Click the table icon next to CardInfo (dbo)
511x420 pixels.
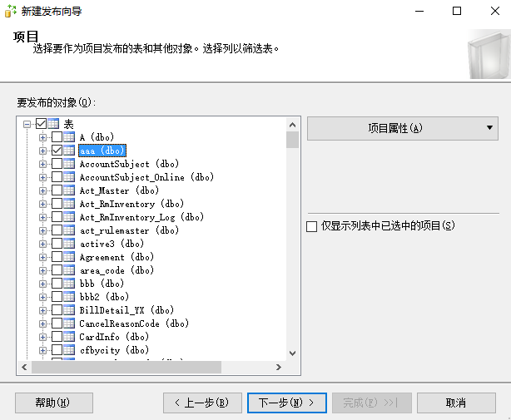[x=70, y=337]
